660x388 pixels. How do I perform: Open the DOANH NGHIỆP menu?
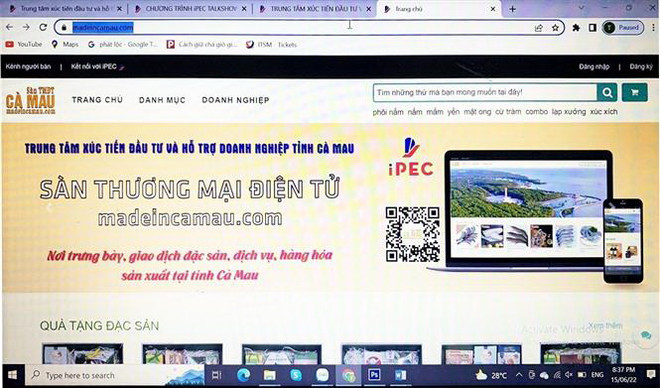point(235,100)
